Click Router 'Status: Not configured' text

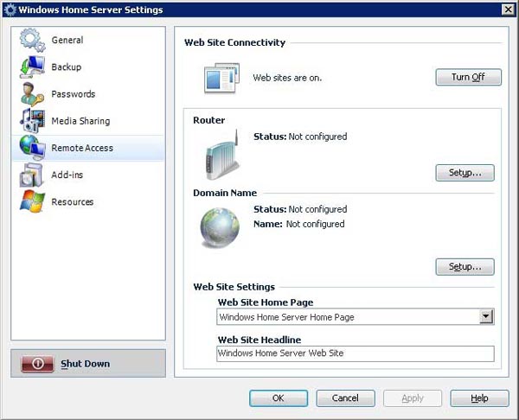click(x=300, y=137)
